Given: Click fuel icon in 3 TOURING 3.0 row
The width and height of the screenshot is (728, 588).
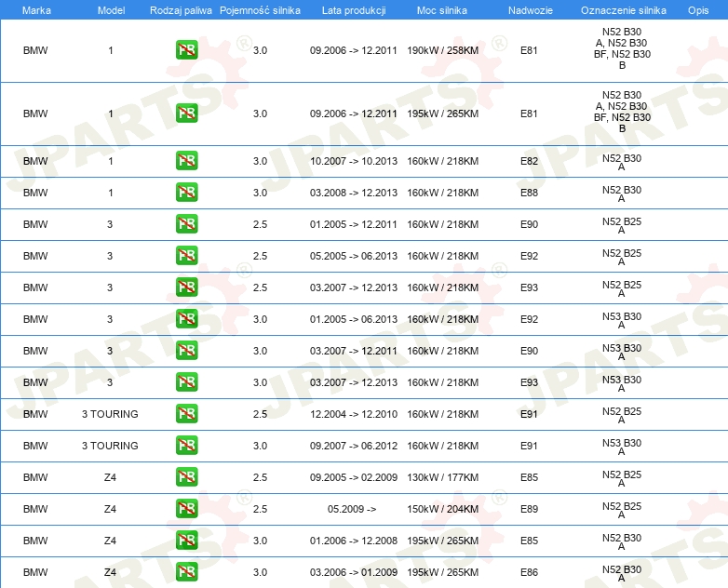Looking at the screenshot, I should click(x=186, y=445).
